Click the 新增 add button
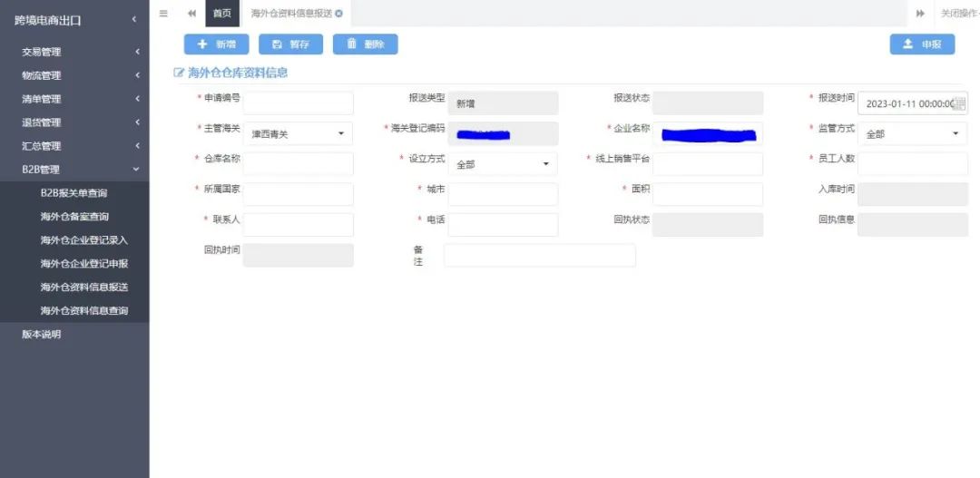 click(x=216, y=44)
